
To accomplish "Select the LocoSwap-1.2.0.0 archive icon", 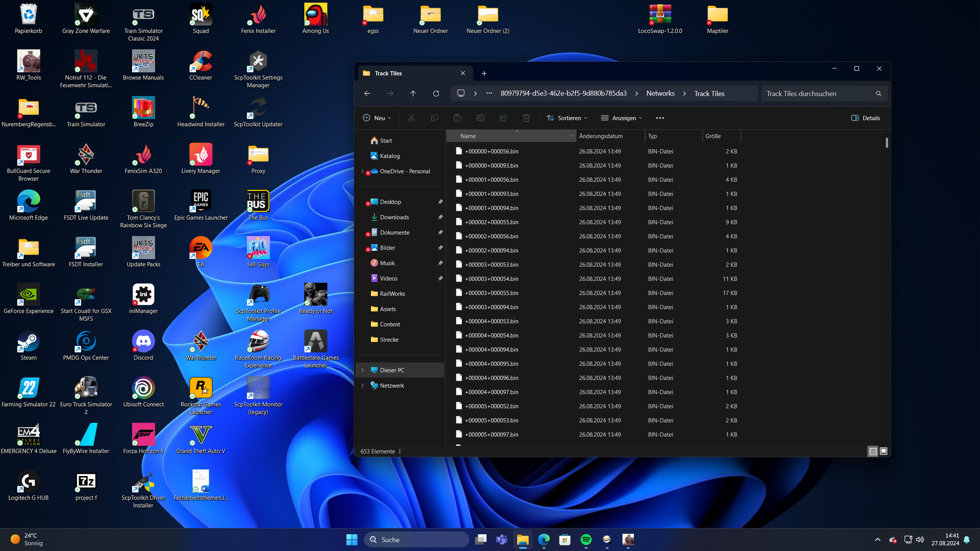I will coord(660,18).
